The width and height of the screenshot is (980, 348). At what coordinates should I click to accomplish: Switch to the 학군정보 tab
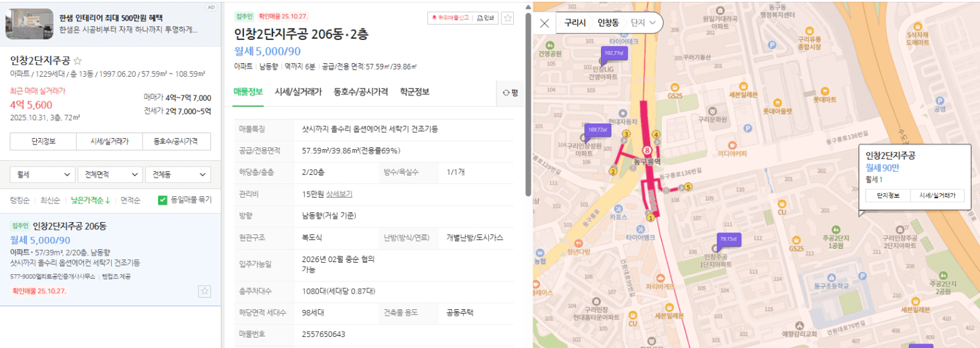pos(414,92)
